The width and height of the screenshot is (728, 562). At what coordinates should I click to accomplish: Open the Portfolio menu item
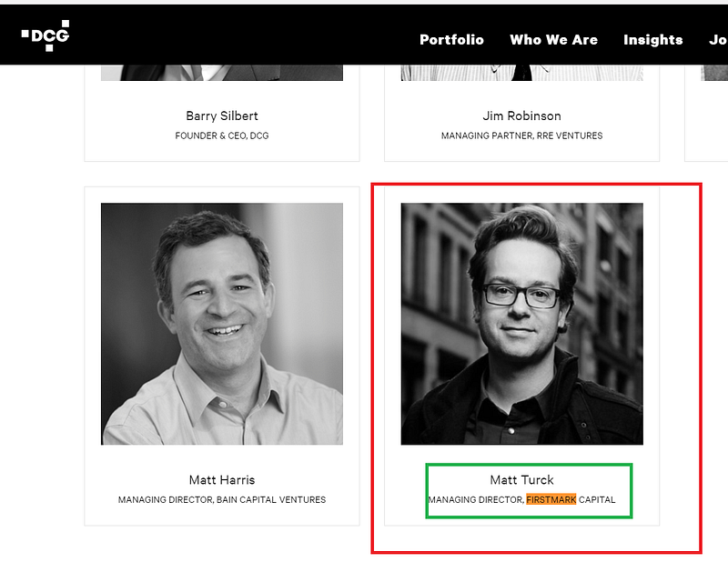(x=451, y=40)
